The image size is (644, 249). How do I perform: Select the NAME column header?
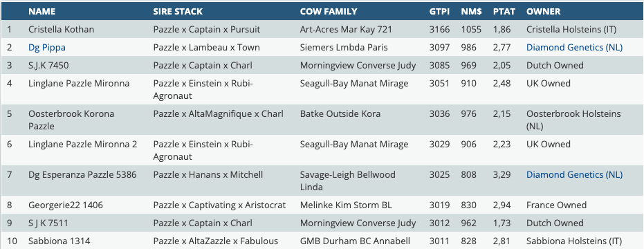point(42,12)
